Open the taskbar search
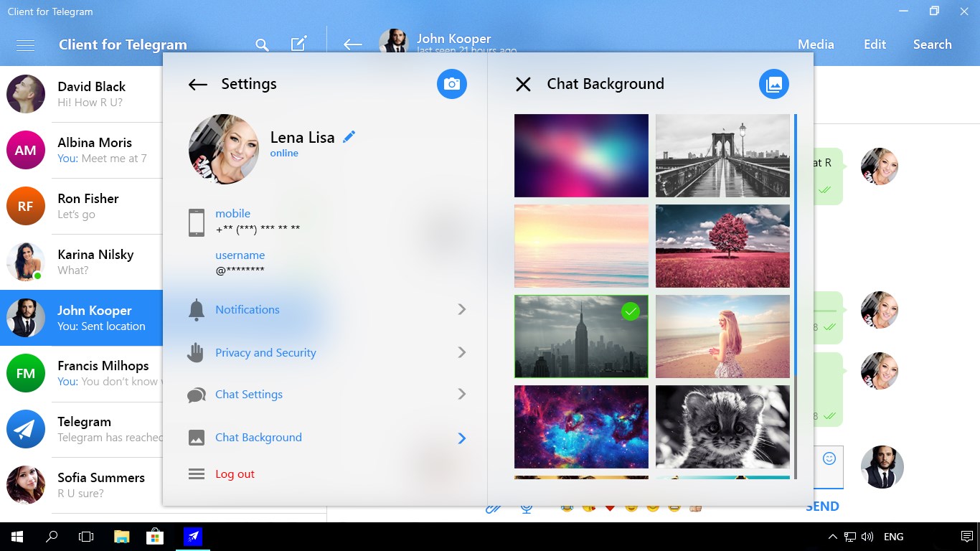The width and height of the screenshot is (980, 551). (52, 537)
